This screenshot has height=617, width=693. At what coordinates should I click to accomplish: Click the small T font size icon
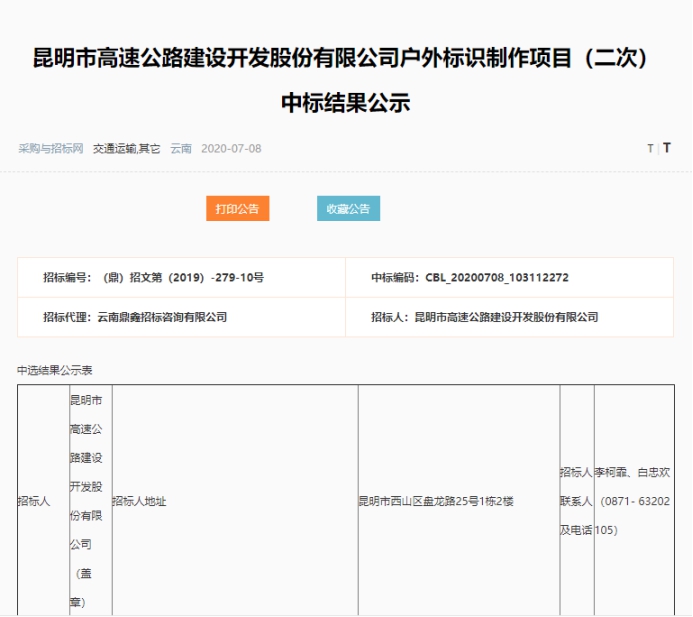point(650,148)
